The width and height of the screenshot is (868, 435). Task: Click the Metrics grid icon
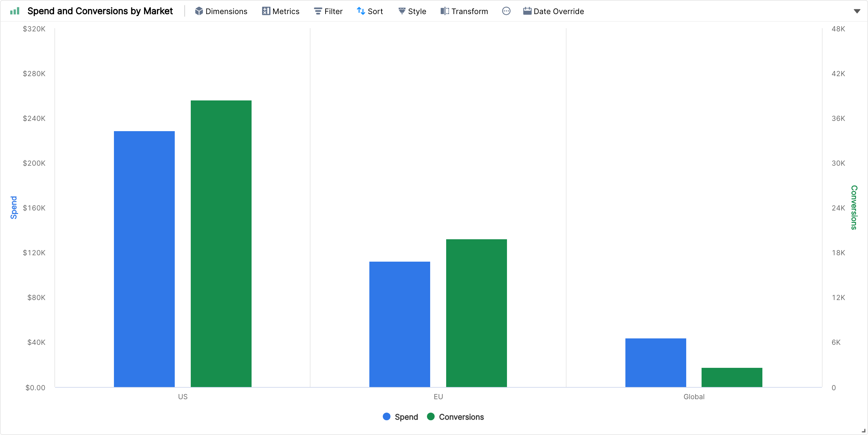point(266,11)
